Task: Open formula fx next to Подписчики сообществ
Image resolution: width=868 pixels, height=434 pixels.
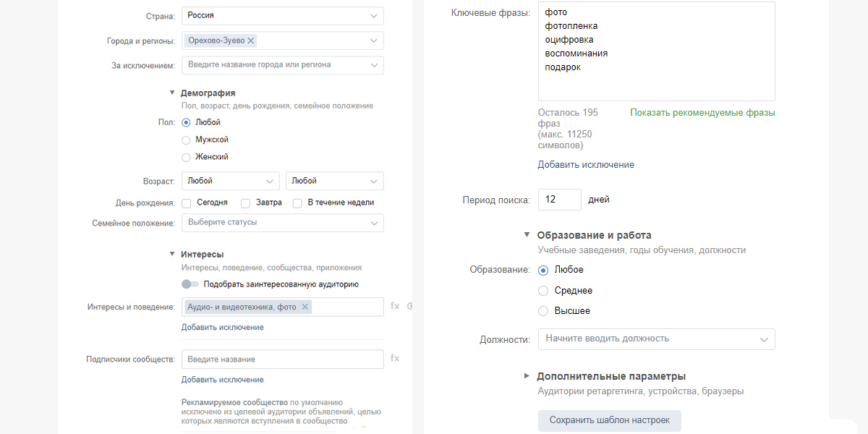Action: pos(395,358)
